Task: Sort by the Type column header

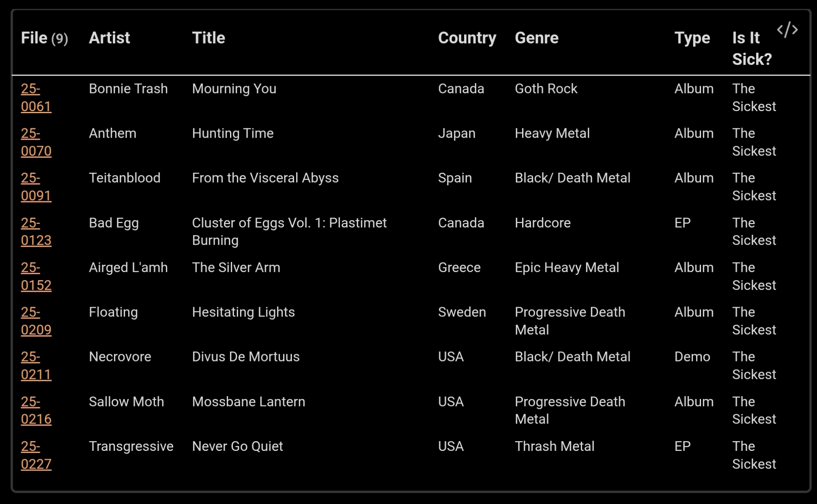Action: [692, 38]
